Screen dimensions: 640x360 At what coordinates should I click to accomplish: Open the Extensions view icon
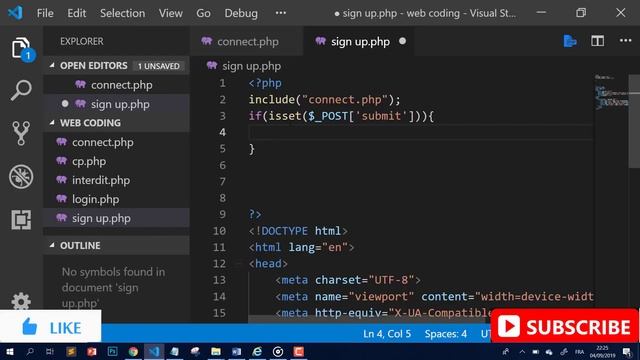pyautogui.click(x=21, y=220)
